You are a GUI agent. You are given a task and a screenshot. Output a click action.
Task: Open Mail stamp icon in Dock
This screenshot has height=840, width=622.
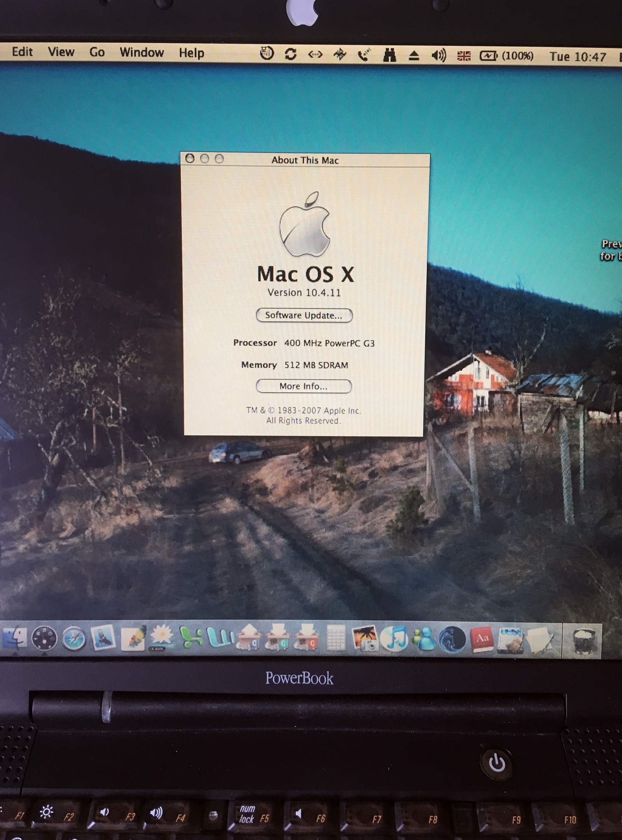(103, 639)
